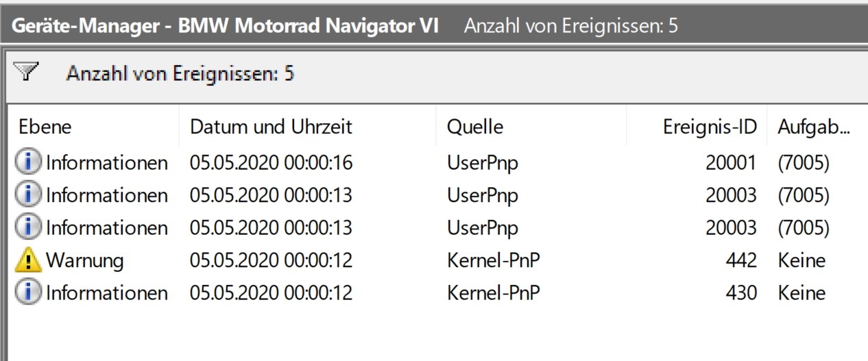The image size is (868, 361).
Task: Click info icon of second 20003 row
Action: (x=27, y=227)
